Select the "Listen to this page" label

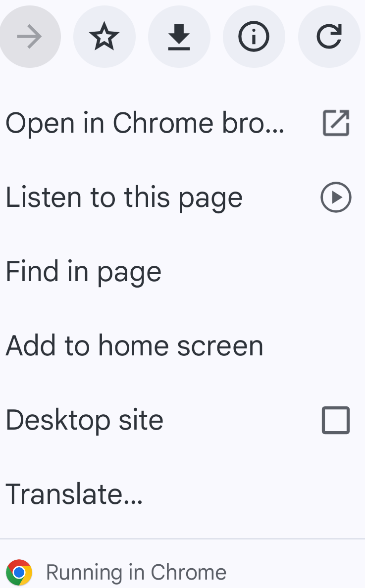click(x=124, y=197)
